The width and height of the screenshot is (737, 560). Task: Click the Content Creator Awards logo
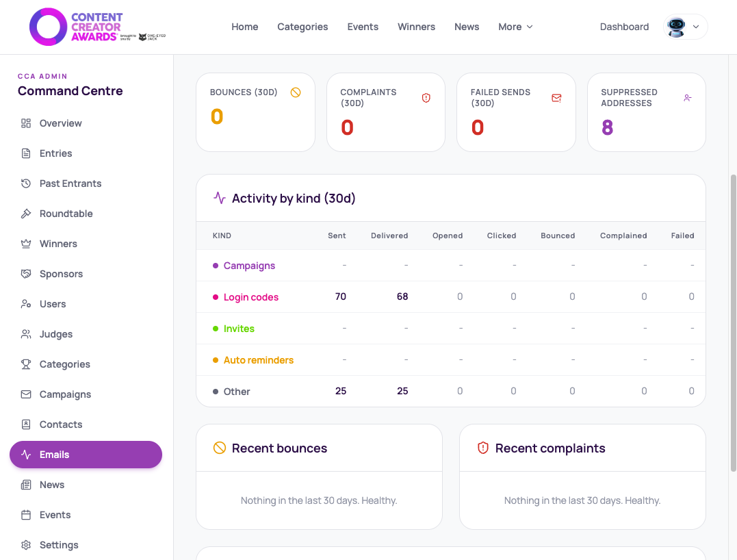tap(97, 27)
